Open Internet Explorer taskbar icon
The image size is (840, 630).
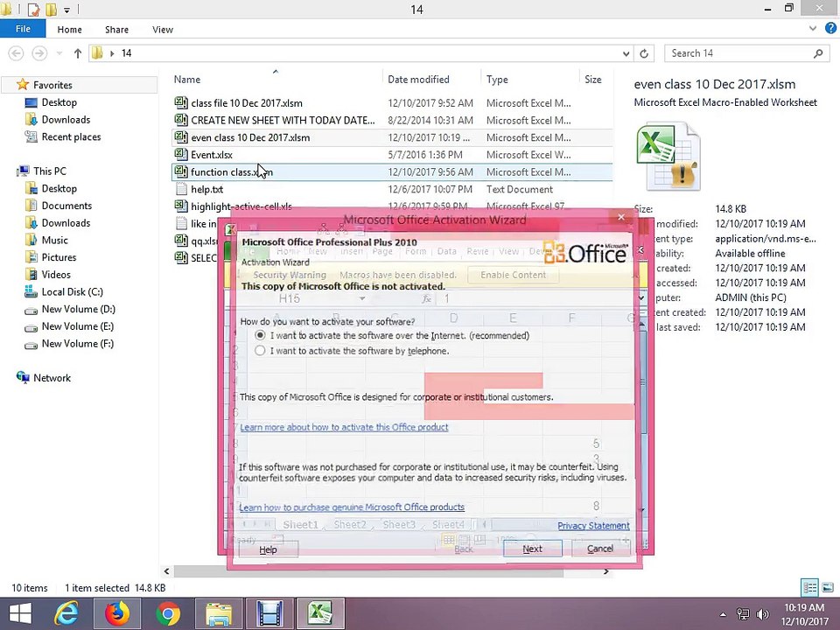(66, 613)
